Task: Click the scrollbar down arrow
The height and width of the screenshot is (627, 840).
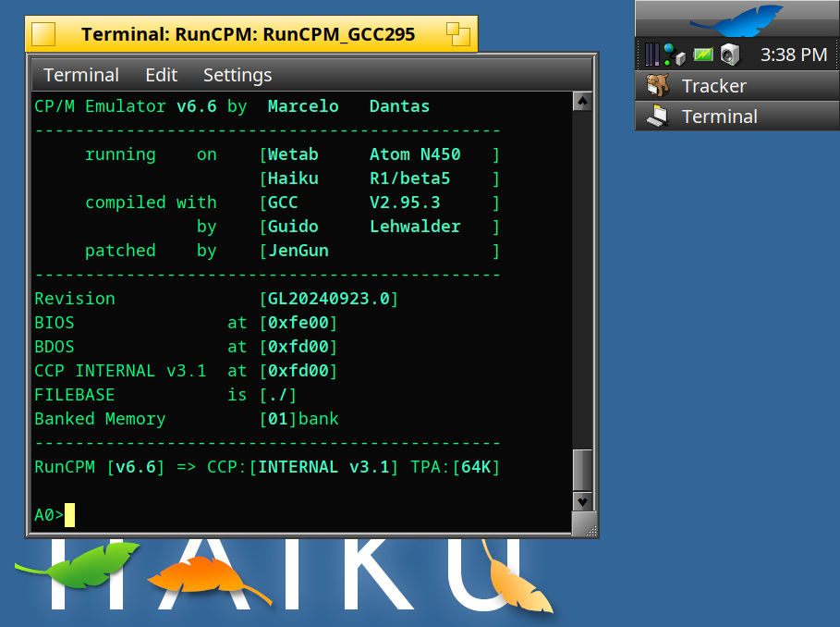Action: pos(582,502)
